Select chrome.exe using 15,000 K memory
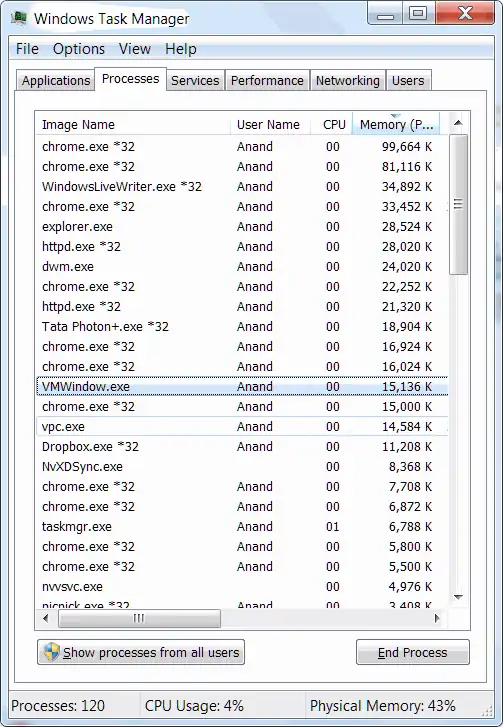Image resolution: width=503 pixels, height=727 pixels. (242, 406)
